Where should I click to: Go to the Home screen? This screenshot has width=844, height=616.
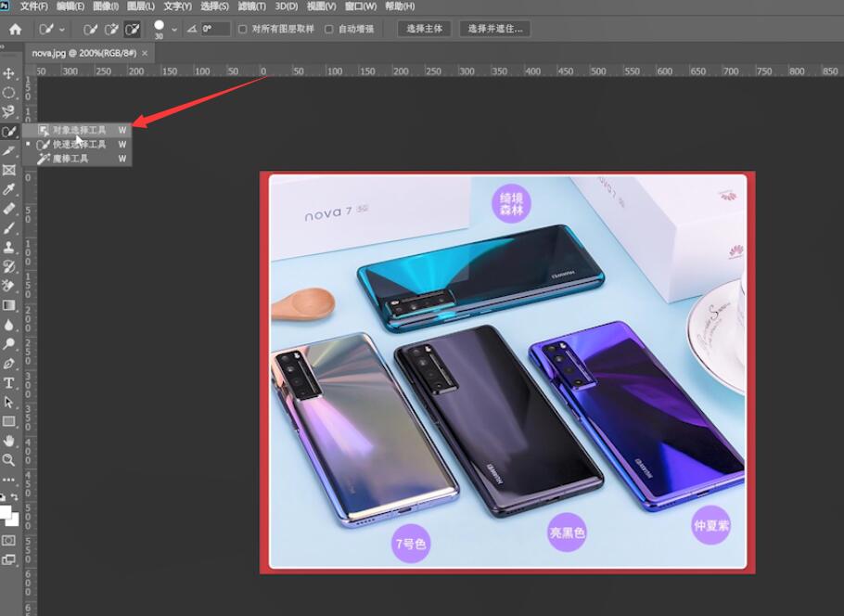15,29
